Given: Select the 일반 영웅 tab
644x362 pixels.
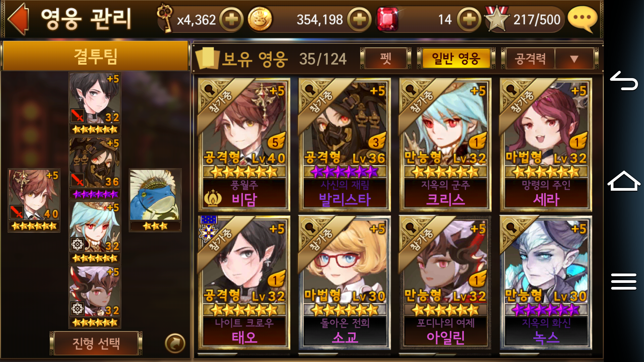Looking at the screenshot, I should pos(456,59).
